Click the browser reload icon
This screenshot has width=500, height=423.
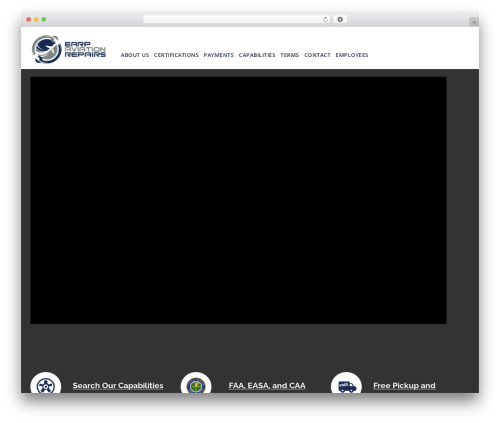[325, 19]
